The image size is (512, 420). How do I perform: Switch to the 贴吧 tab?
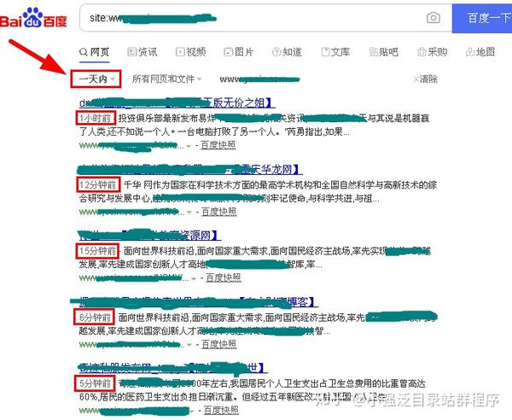pos(383,52)
